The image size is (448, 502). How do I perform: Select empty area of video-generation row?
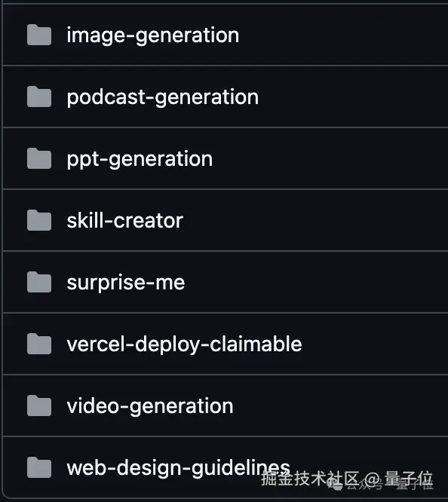click(x=339, y=406)
